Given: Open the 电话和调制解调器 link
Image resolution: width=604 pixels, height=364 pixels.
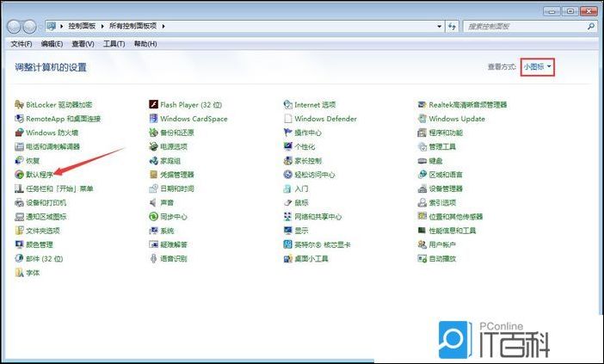Looking at the screenshot, I should tap(52, 146).
